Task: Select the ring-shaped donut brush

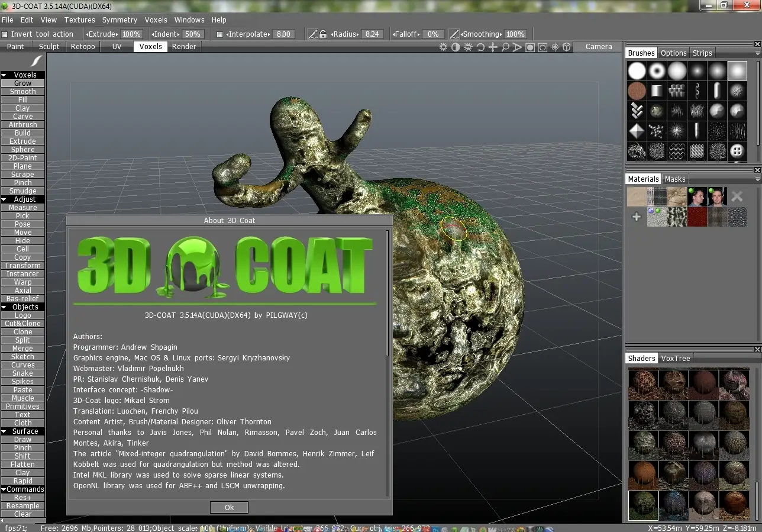Action: (657, 71)
